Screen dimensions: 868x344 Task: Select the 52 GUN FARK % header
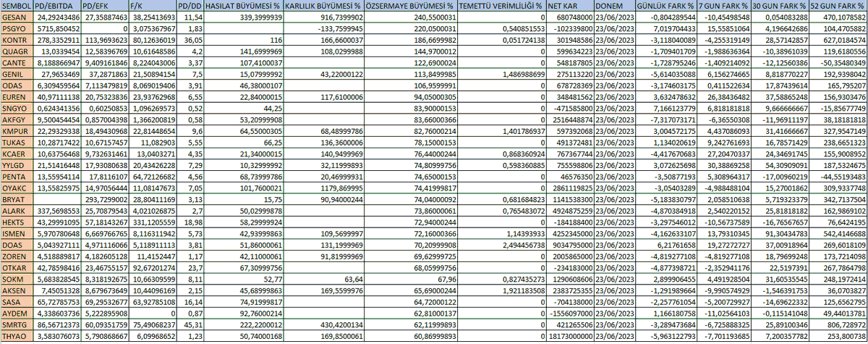point(838,5)
